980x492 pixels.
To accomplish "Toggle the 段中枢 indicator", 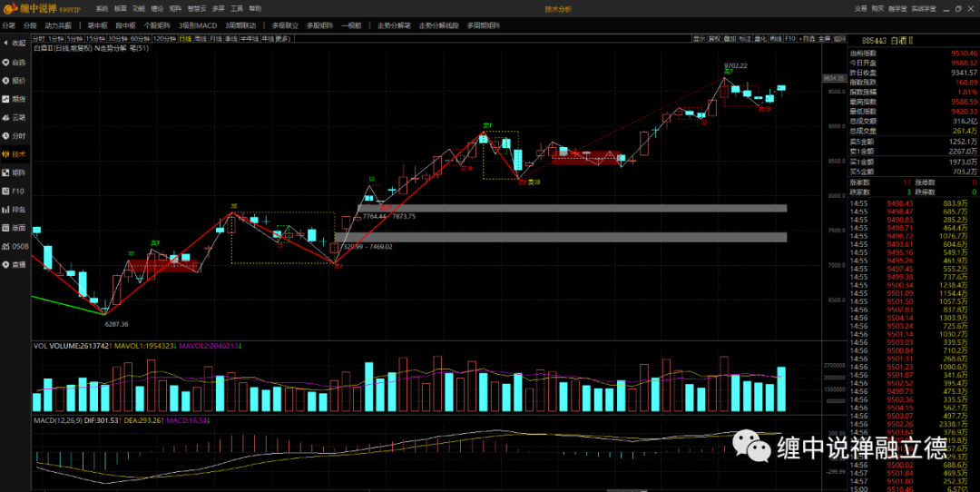I will coord(125,25).
